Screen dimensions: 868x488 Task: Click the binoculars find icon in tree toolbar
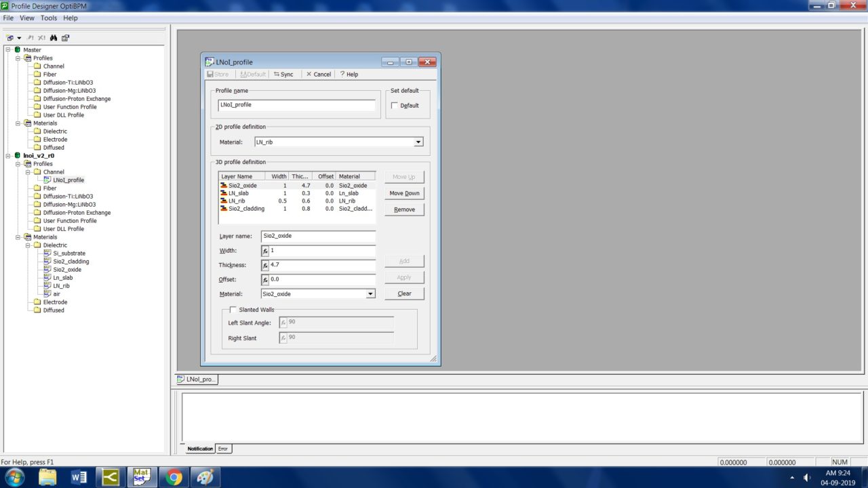pos(53,38)
